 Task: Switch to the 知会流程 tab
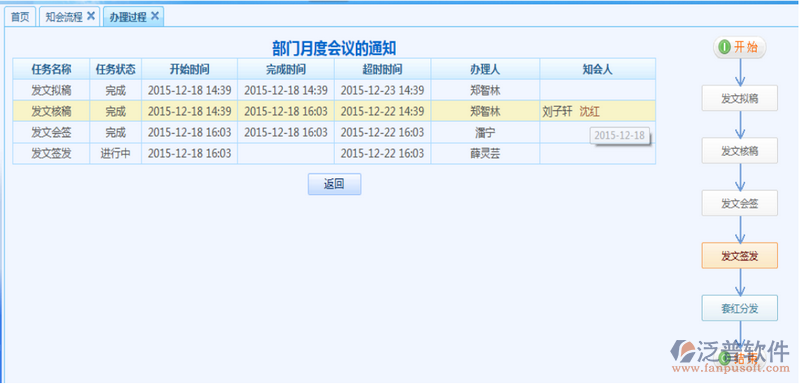pos(63,17)
